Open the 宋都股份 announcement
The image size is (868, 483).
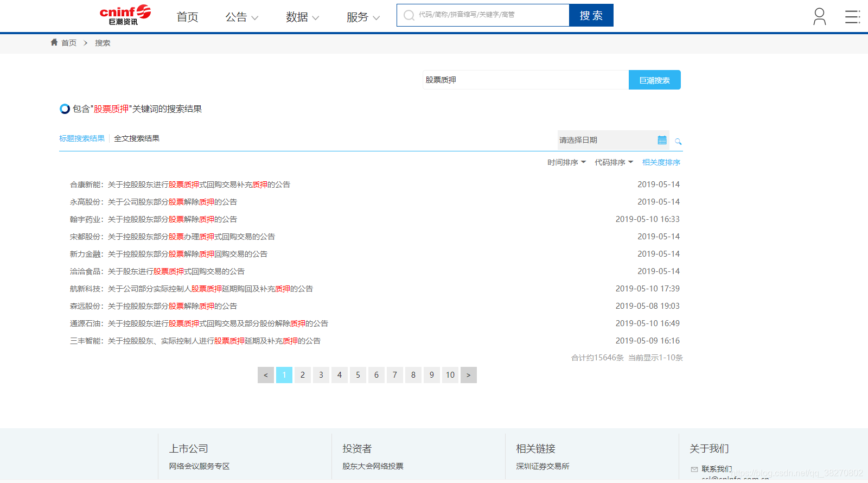pyautogui.click(x=173, y=237)
